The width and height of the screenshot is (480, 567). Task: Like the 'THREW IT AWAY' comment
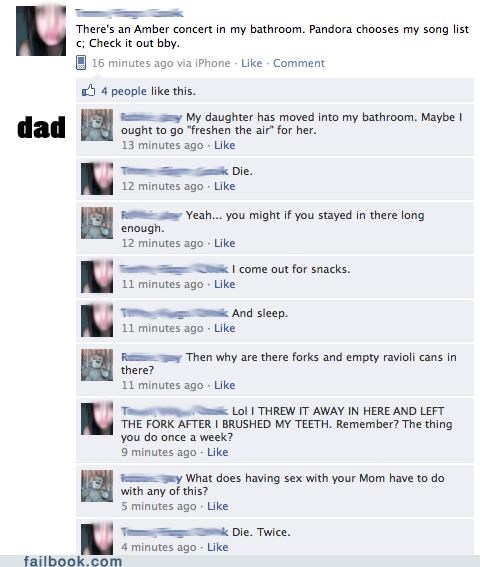pyautogui.click(x=217, y=452)
